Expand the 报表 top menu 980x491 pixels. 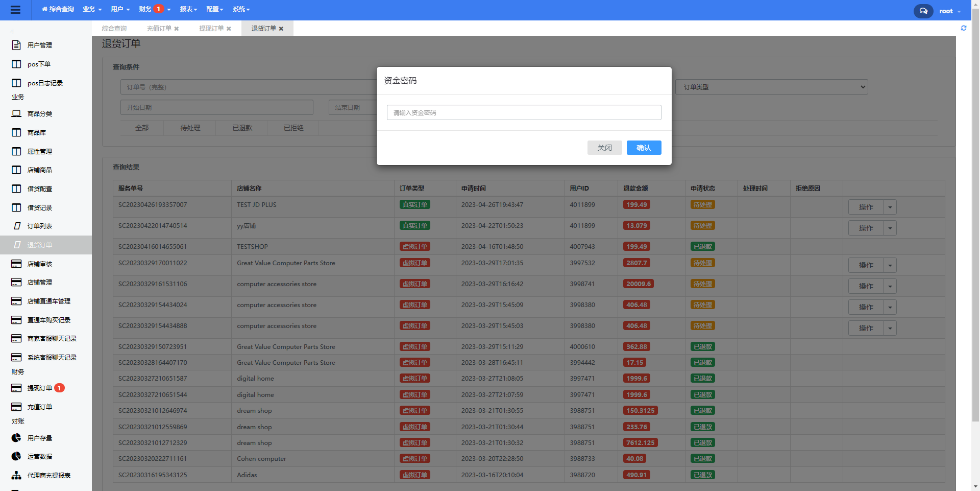coord(189,9)
